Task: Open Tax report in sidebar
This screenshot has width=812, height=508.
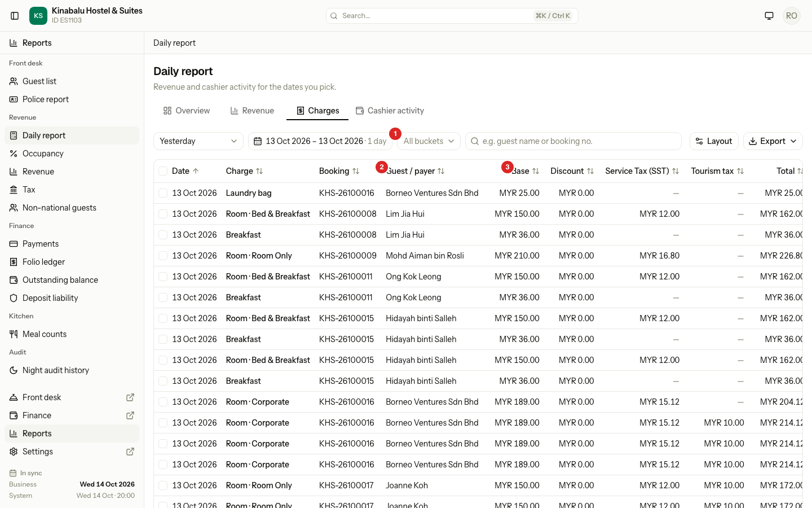Action: click(72, 190)
